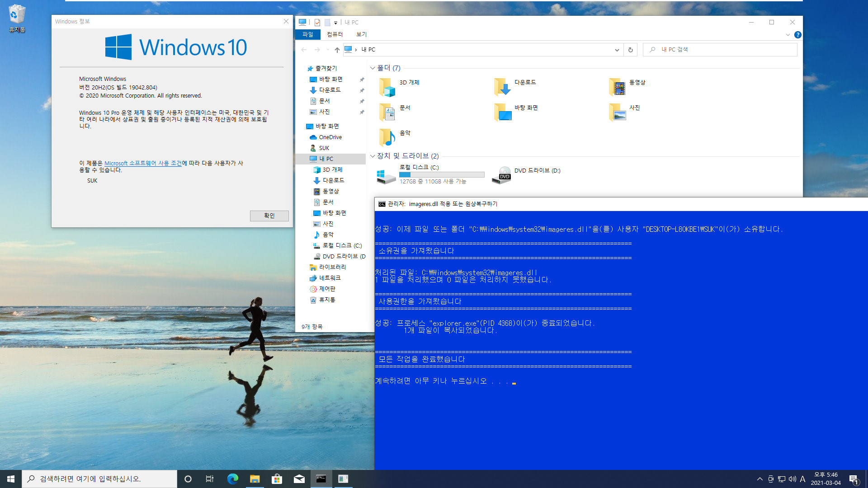Select OneDrive in navigation pane
Image resolution: width=868 pixels, height=488 pixels.
click(x=330, y=137)
